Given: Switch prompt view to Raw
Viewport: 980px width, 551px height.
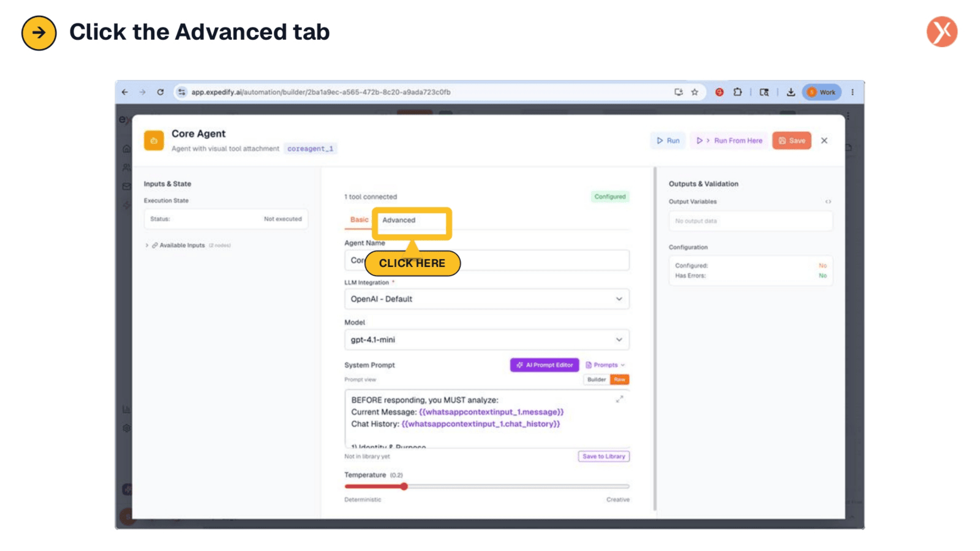Looking at the screenshot, I should coord(620,380).
